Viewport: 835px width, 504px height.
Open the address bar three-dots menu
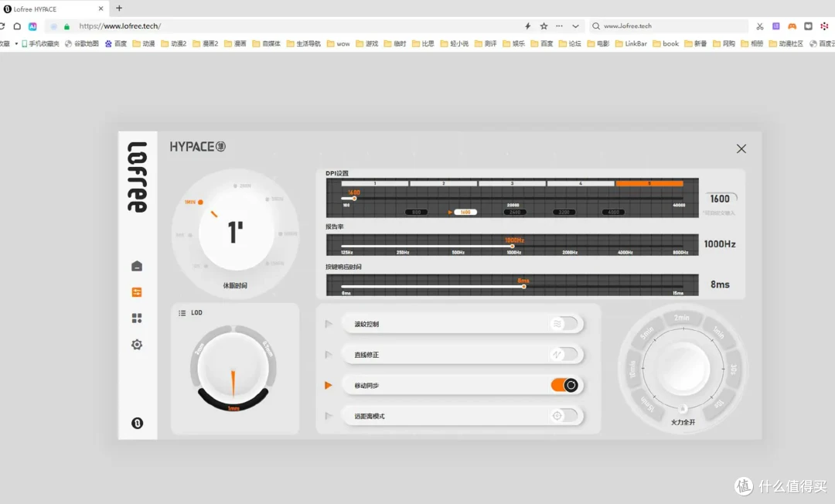tap(559, 26)
